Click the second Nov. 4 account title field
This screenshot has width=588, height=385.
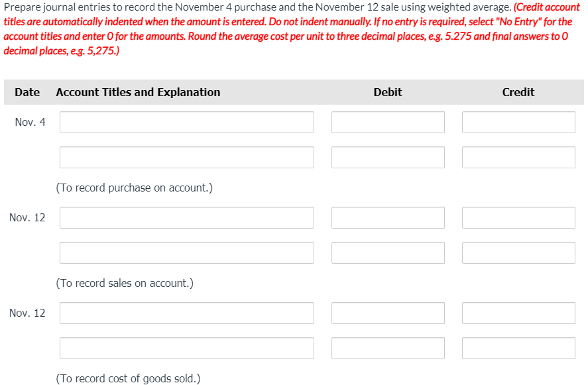point(186,157)
